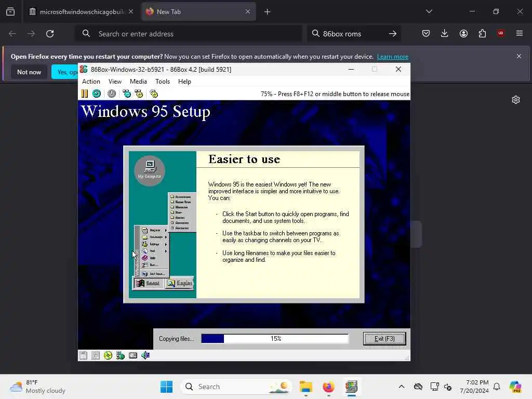The height and width of the screenshot is (399, 532).
Task: Open Firefox from the taskbar
Action: [328, 387]
